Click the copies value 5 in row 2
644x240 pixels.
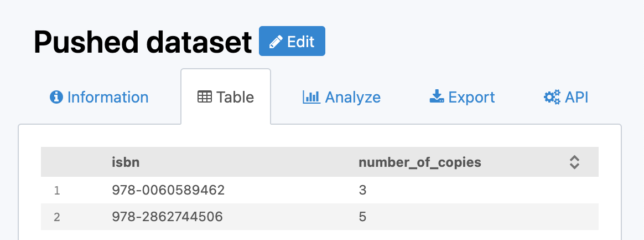[x=363, y=217]
